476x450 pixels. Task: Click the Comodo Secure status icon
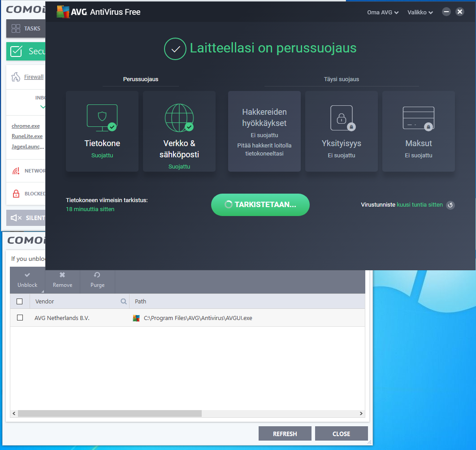click(16, 51)
